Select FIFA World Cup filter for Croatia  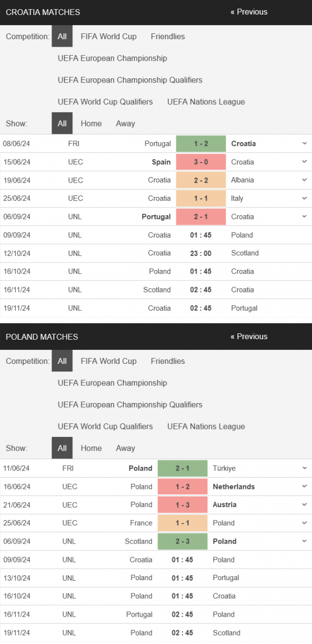click(109, 36)
